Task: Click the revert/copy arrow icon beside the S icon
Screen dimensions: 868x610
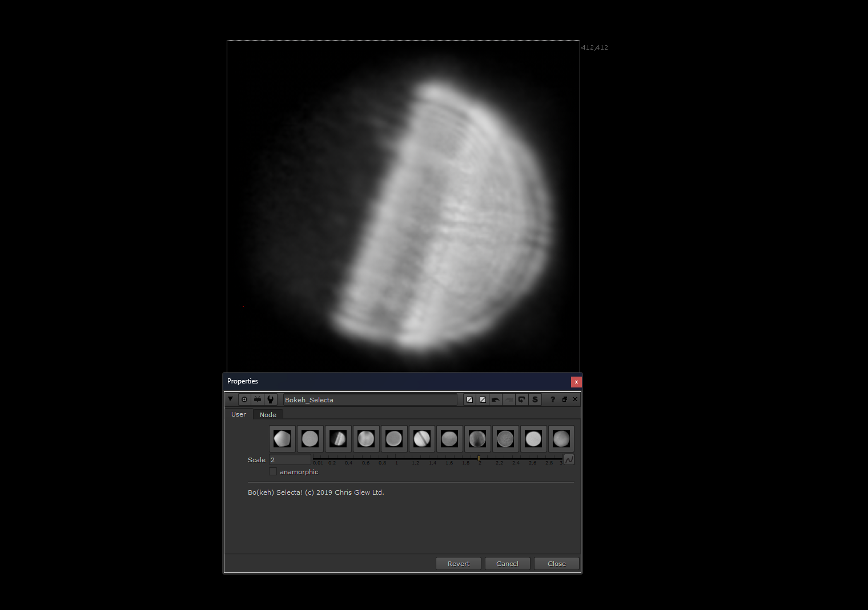Action: (x=522, y=399)
